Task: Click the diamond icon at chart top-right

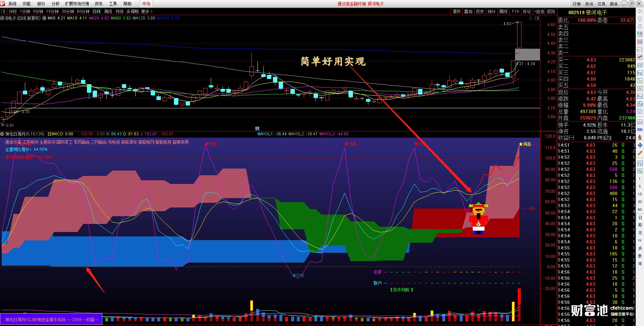Action: (x=531, y=18)
